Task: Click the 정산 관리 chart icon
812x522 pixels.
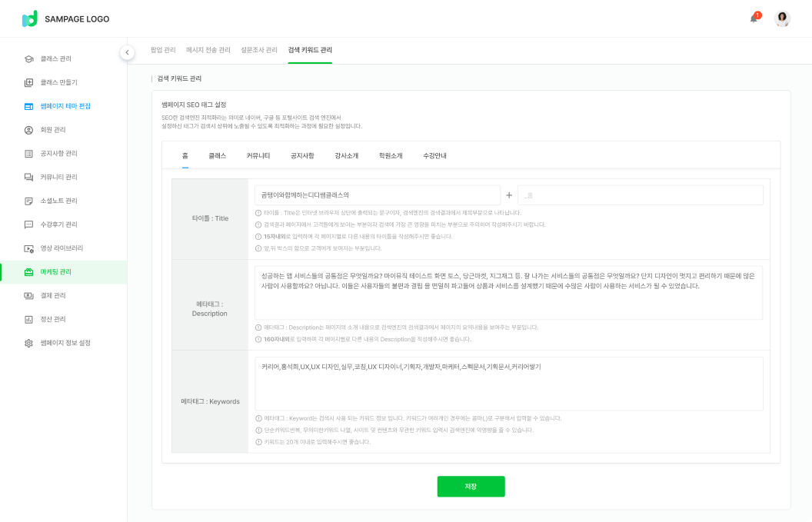Action: point(28,319)
